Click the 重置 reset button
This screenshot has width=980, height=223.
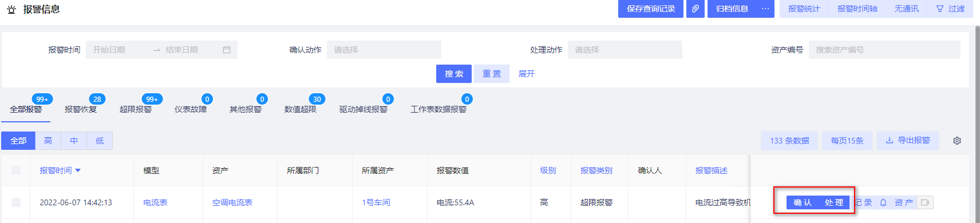point(492,74)
